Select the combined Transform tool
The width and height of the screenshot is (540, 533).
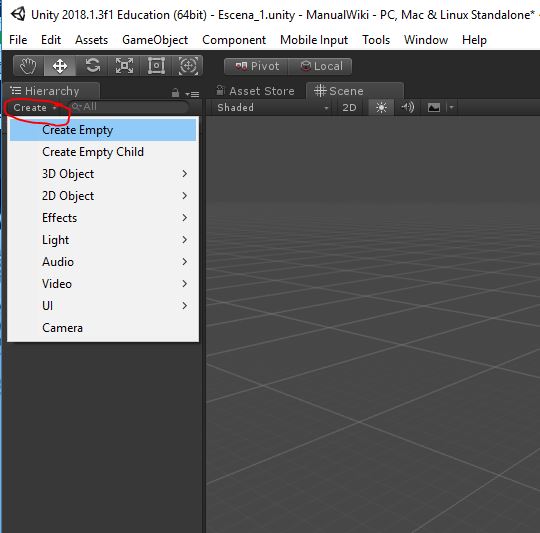188,66
